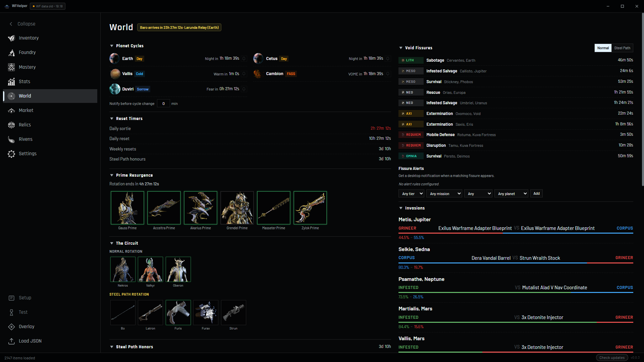644x362 pixels.
Task: Select the Strun weapon icon
Action: click(x=233, y=312)
